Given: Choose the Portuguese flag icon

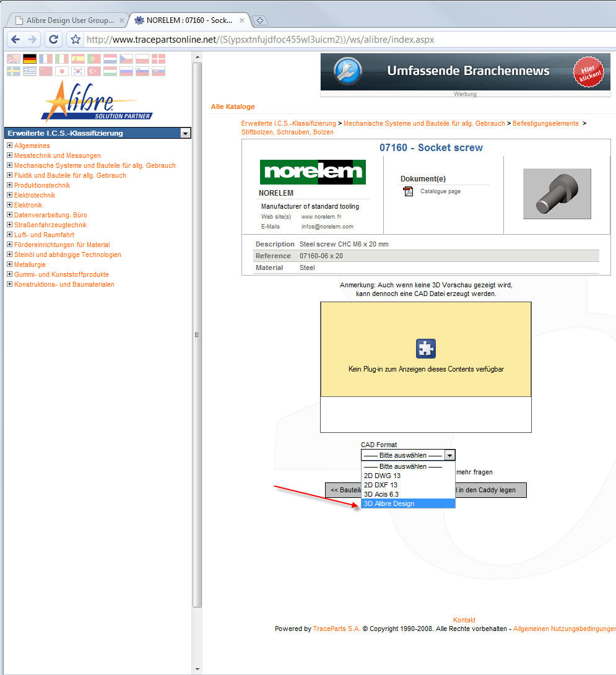Looking at the screenshot, I should point(94,59).
